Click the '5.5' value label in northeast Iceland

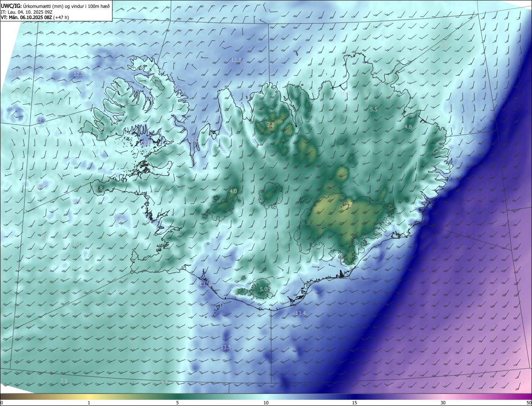374,109
